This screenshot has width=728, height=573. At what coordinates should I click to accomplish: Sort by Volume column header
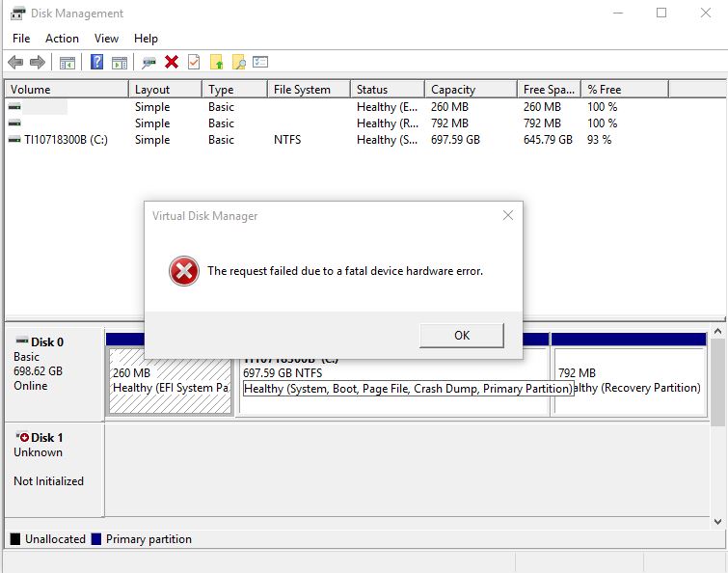[x=67, y=89]
